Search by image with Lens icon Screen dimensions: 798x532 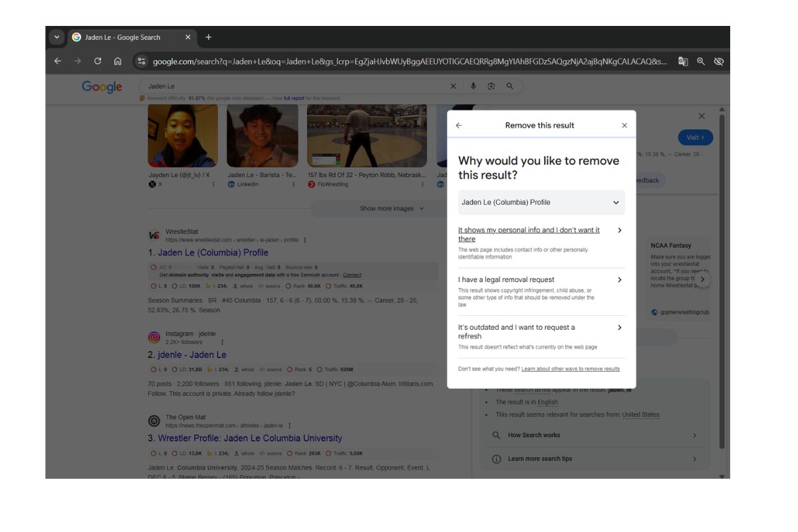click(x=491, y=86)
